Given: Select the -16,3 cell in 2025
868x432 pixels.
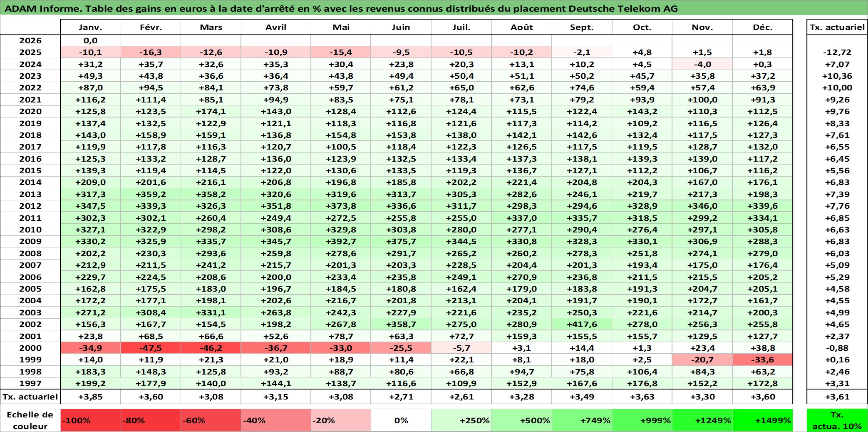Looking at the screenshot, I should pyautogui.click(x=151, y=52).
